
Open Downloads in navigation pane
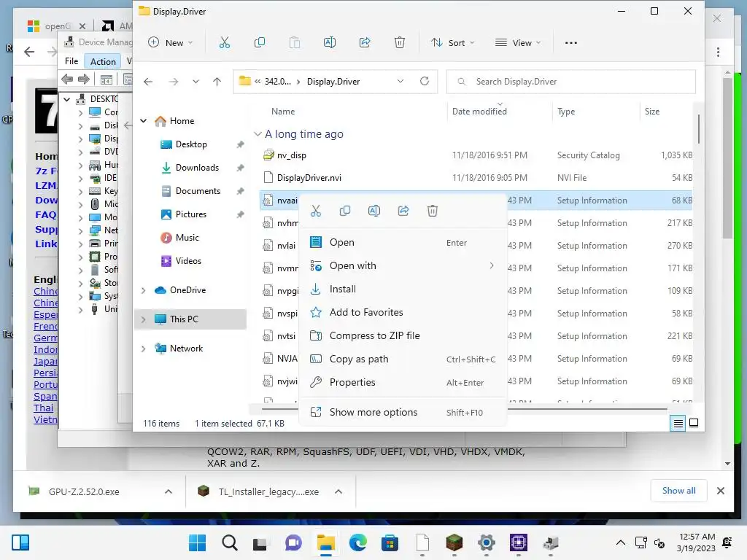pyautogui.click(x=197, y=168)
